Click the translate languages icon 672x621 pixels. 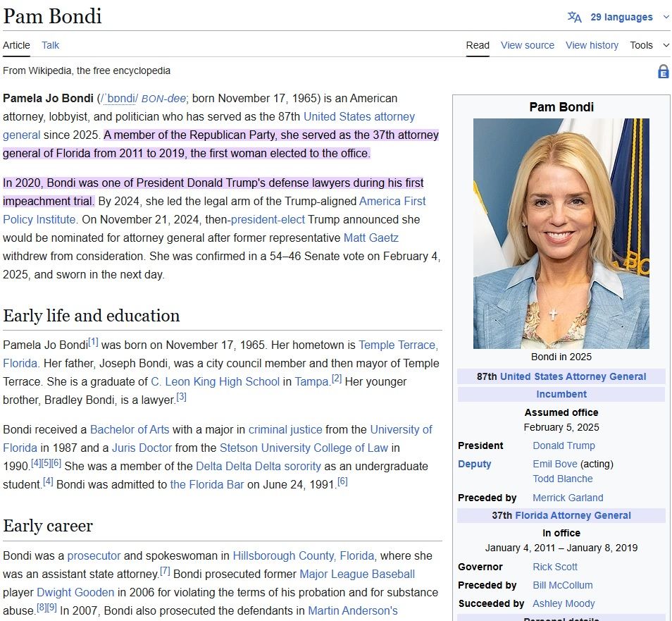tap(574, 17)
